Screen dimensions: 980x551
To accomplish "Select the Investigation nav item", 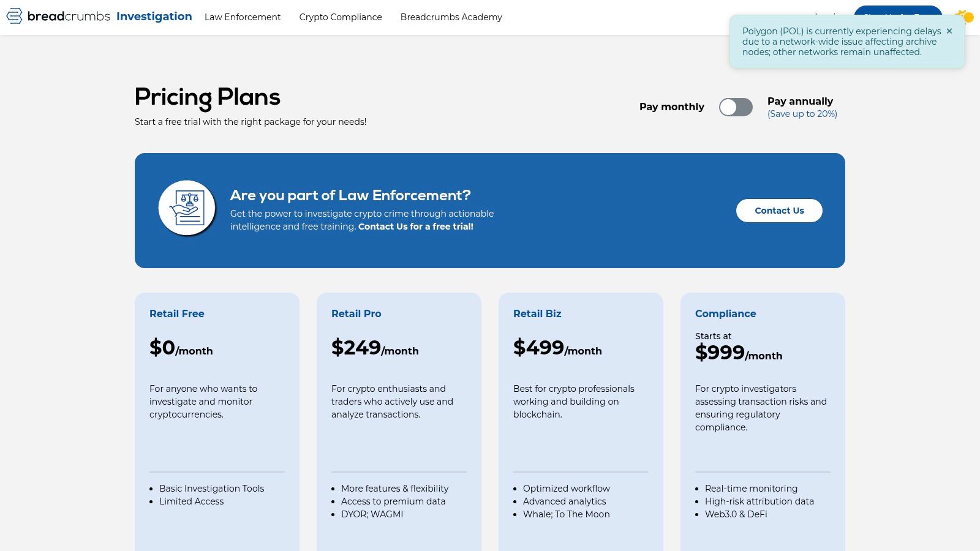I will pyautogui.click(x=154, y=17).
